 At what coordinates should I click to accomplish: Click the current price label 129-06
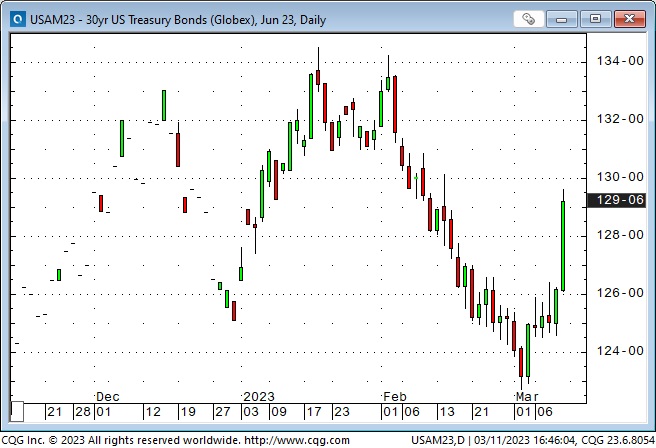click(x=617, y=200)
